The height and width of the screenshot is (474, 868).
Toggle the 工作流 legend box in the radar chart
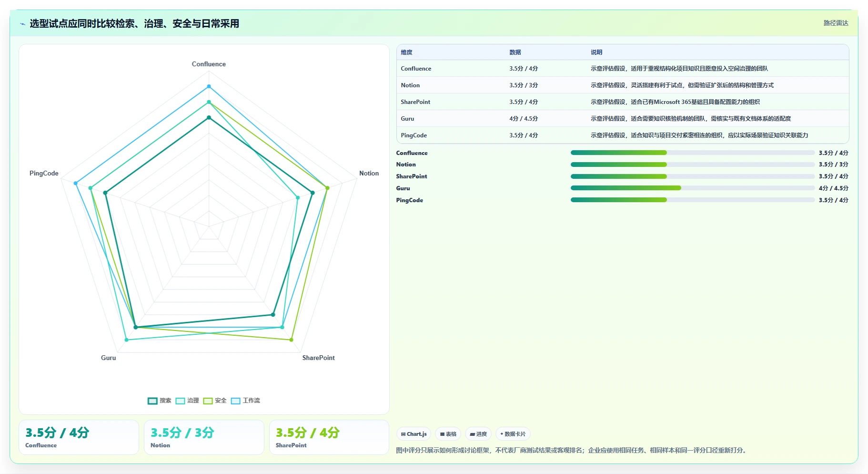[x=235, y=401]
